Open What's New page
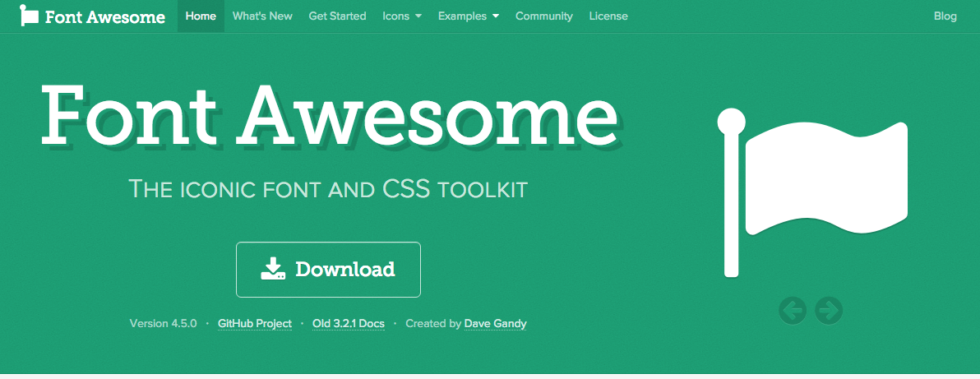The image size is (980, 379). pyautogui.click(x=262, y=16)
